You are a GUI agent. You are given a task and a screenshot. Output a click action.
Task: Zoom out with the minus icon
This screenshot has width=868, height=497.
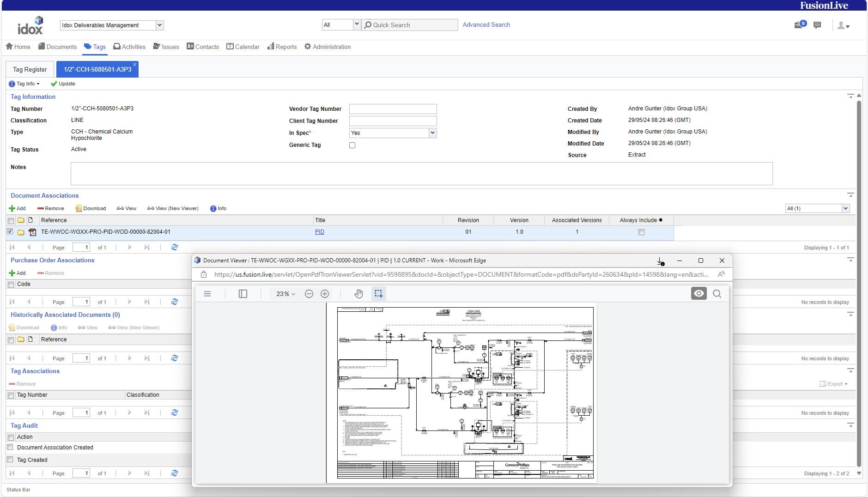pos(309,294)
